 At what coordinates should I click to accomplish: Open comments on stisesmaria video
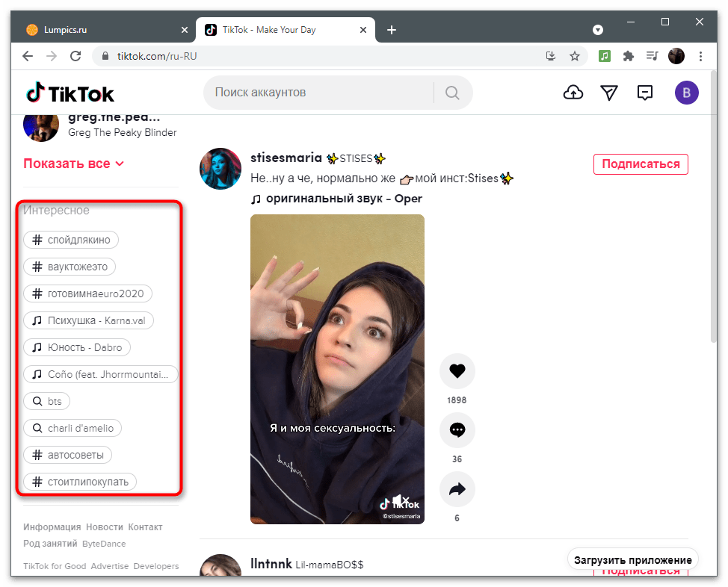tap(457, 429)
